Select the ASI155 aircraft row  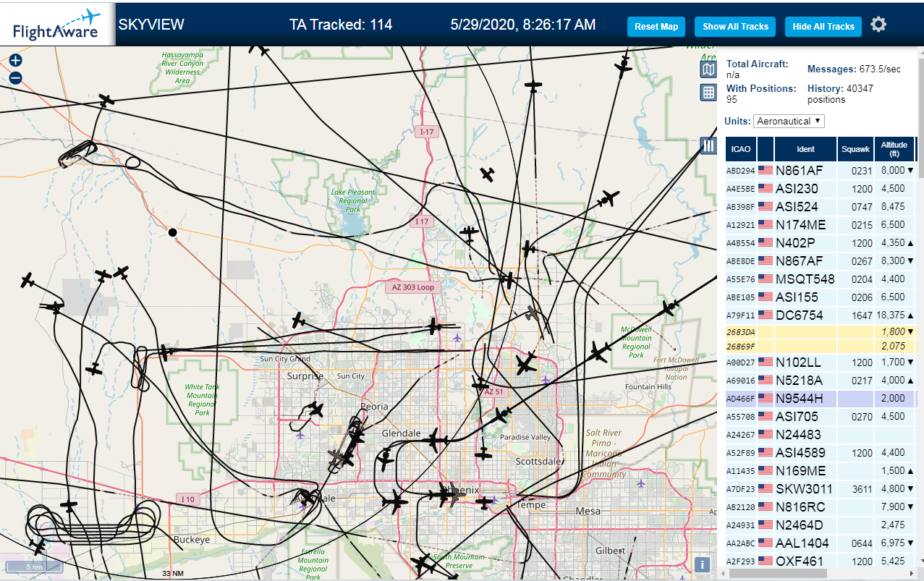point(821,297)
